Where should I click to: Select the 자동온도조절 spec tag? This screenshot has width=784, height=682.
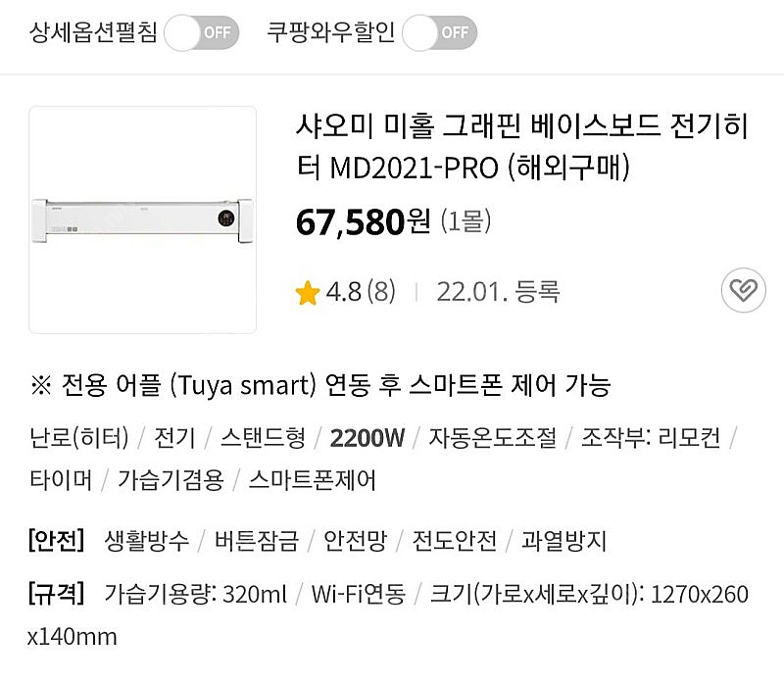pos(491,437)
